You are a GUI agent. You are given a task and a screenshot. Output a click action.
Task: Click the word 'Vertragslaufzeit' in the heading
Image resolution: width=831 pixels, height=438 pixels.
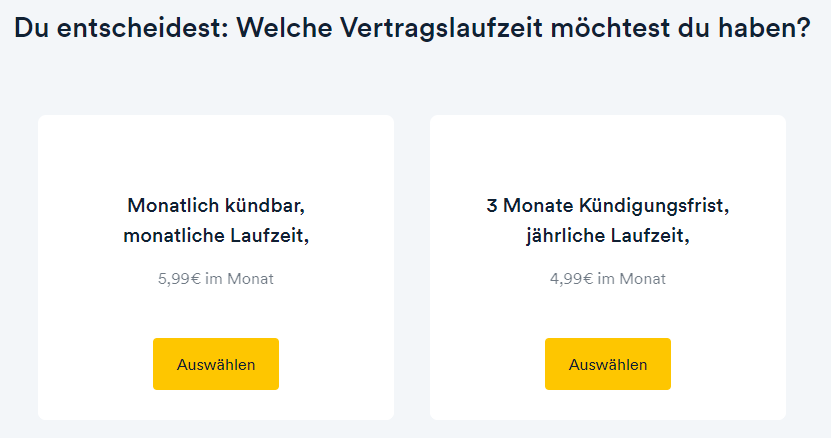point(441,28)
